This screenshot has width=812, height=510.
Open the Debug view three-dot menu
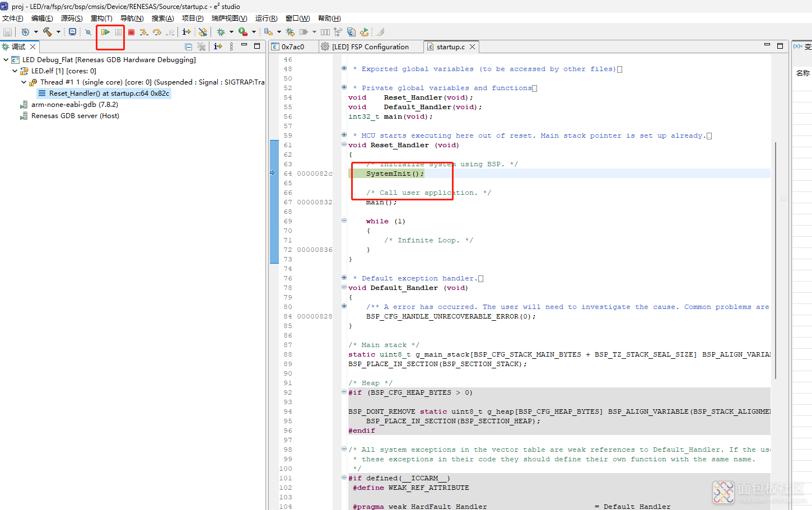click(x=231, y=46)
